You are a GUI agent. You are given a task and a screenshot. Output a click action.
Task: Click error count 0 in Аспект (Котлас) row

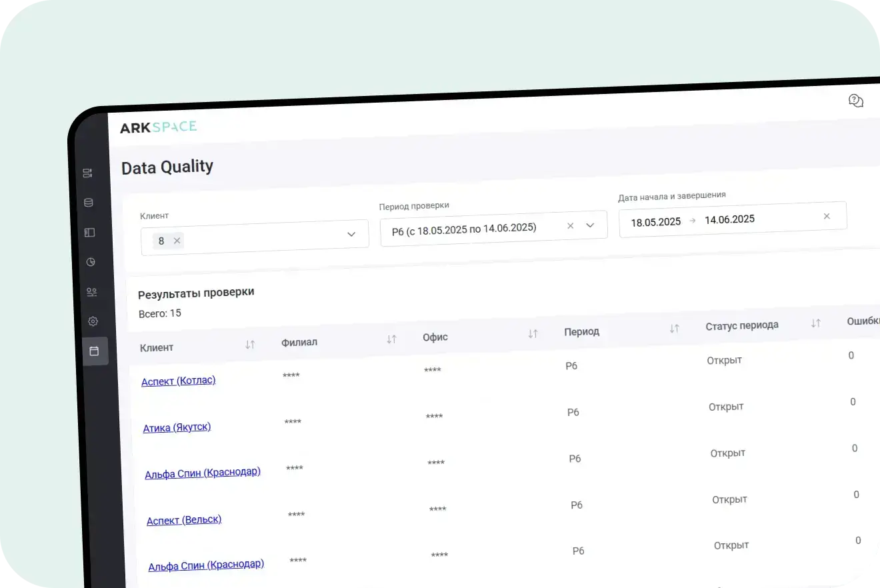[x=851, y=355]
